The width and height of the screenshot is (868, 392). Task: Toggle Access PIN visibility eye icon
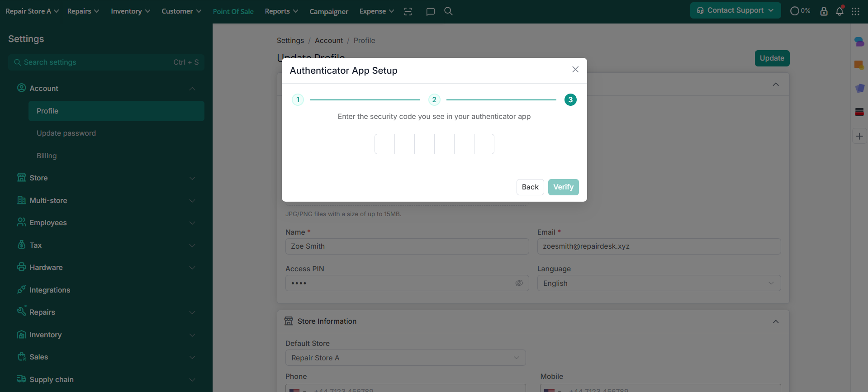519,283
